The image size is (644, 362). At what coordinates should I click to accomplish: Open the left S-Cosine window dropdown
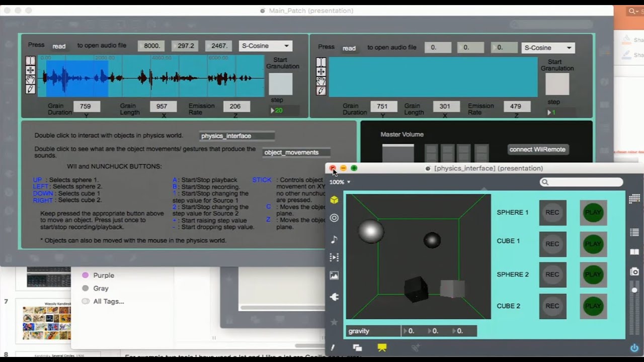266,46
